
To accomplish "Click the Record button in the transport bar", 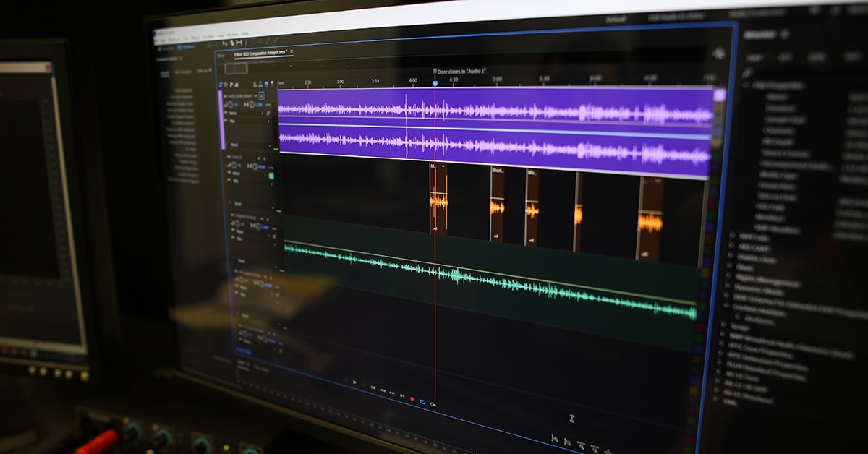I will [412, 398].
